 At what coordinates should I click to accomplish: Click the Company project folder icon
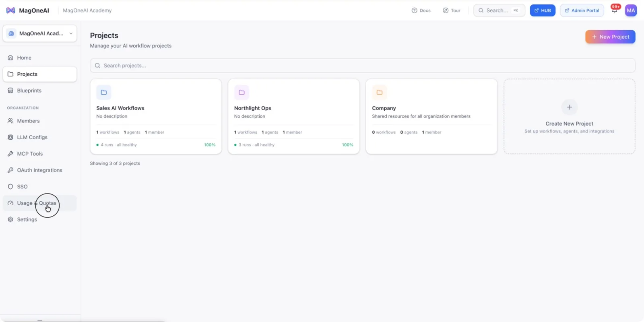point(380,92)
